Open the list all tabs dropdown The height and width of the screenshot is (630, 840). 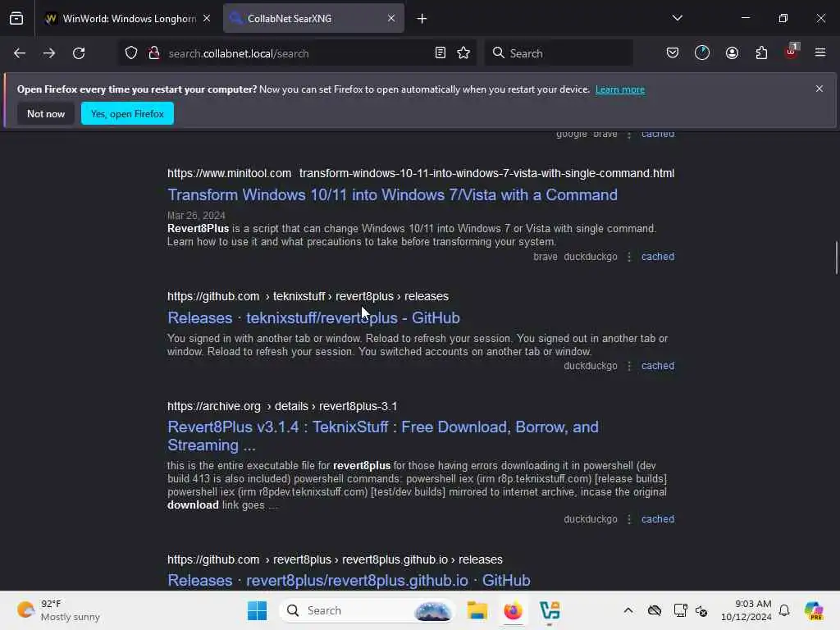coord(677,18)
